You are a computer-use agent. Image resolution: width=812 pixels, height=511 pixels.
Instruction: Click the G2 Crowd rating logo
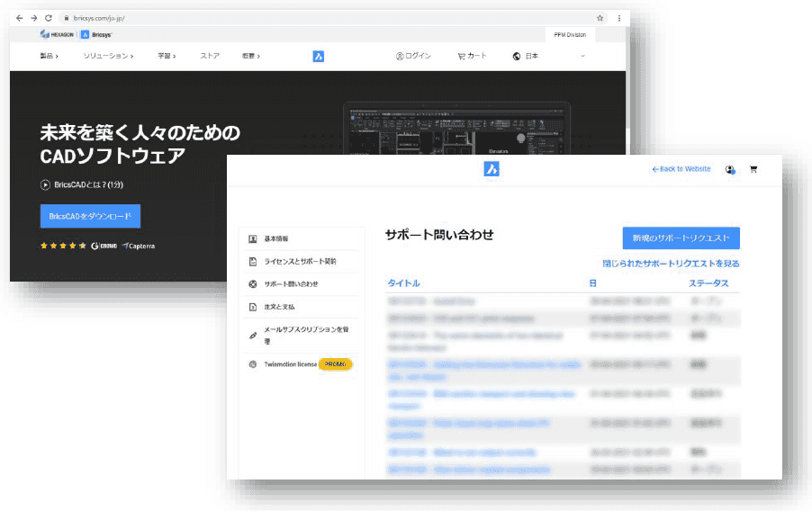pyautogui.click(x=104, y=246)
